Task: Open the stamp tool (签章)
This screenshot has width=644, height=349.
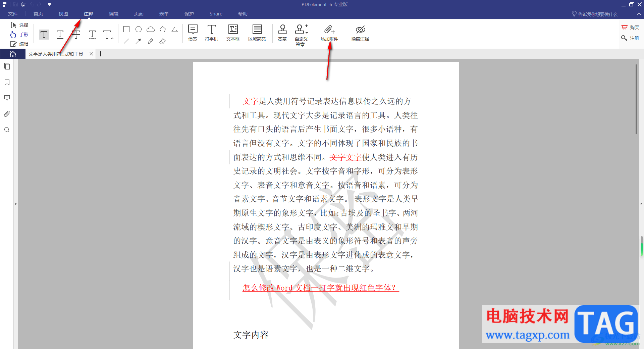Action: [x=282, y=33]
